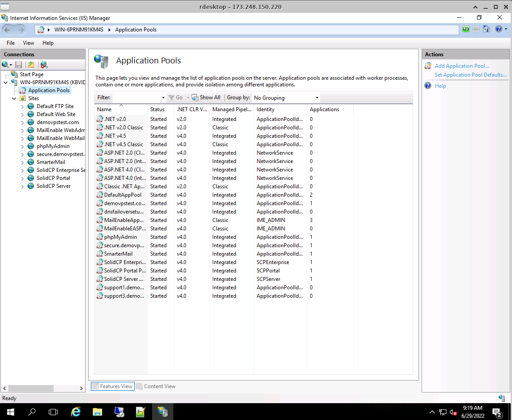
Task: Click WIN-6PRNM91KM4S in the address breadcrumb
Action: tap(79, 30)
